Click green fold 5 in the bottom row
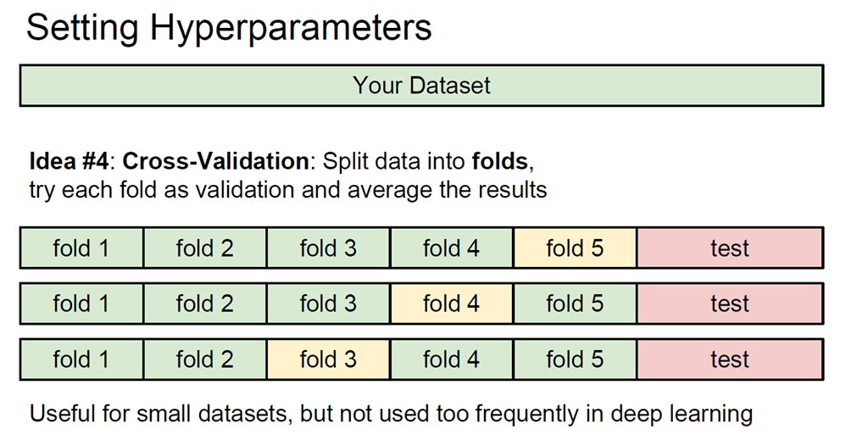Viewport: 868px width, 435px height. pyautogui.click(x=575, y=360)
